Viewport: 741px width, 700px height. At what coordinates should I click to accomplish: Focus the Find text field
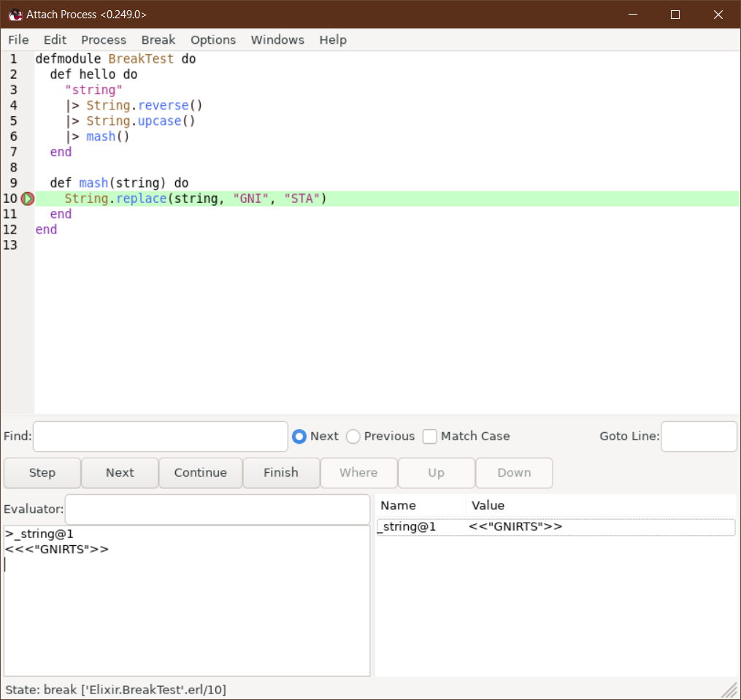pyautogui.click(x=160, y=436)
